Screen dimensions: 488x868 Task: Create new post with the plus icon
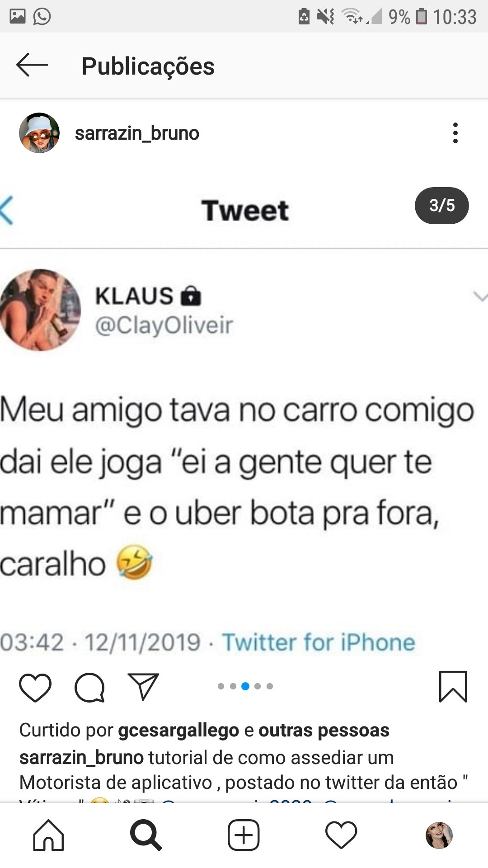[244, 835]
